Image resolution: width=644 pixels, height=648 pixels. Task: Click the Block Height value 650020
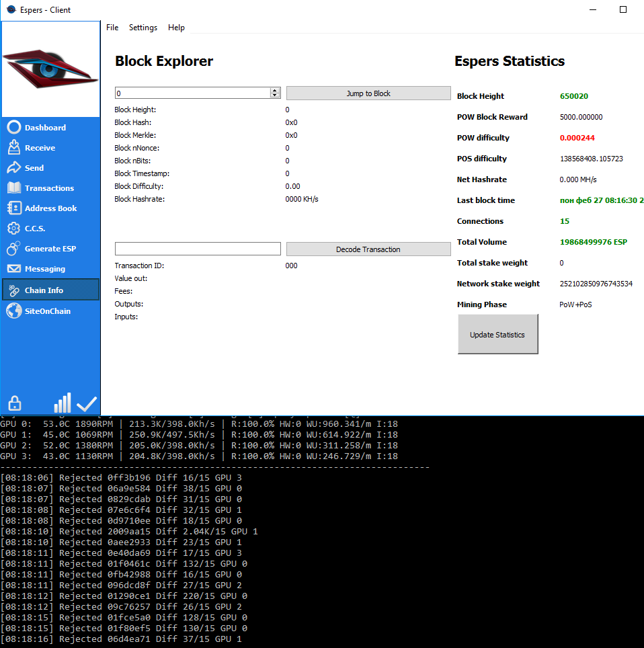pos(573,96)
